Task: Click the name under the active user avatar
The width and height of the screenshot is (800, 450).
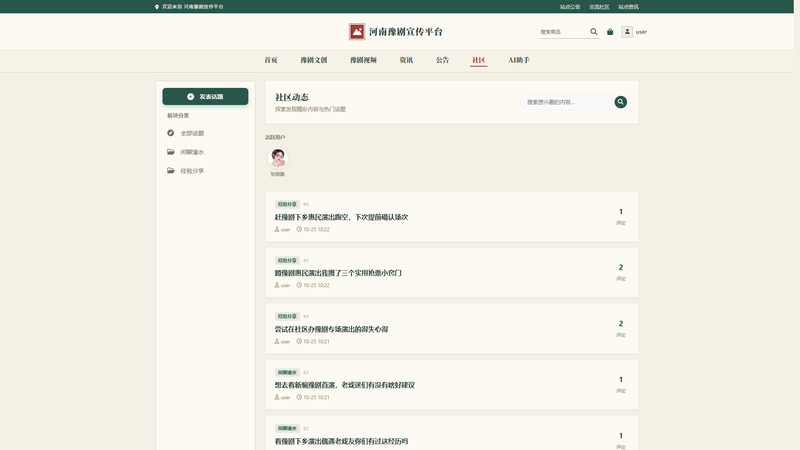Action: point(278,174)
